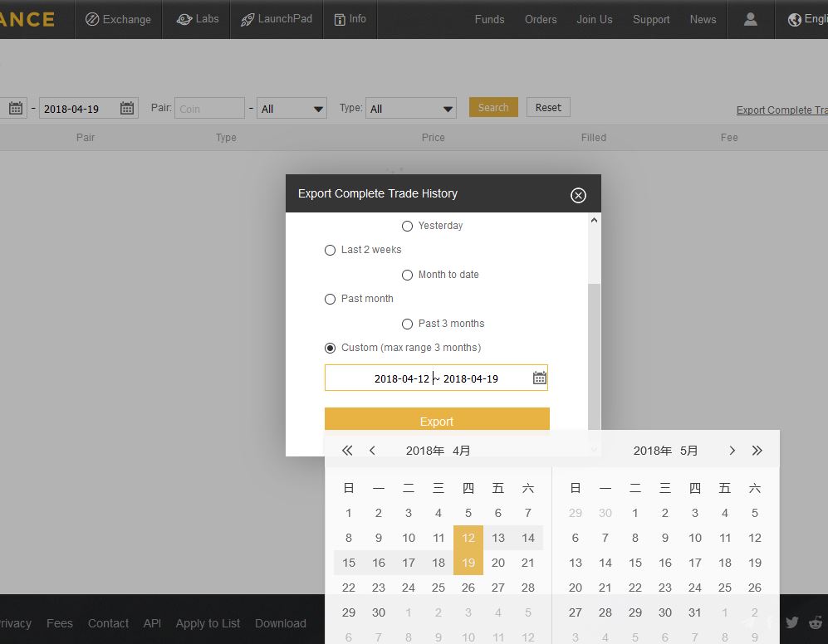Screen dimensions: 828x644
Task: Click the user account profile icon
Action: [750, 19]
